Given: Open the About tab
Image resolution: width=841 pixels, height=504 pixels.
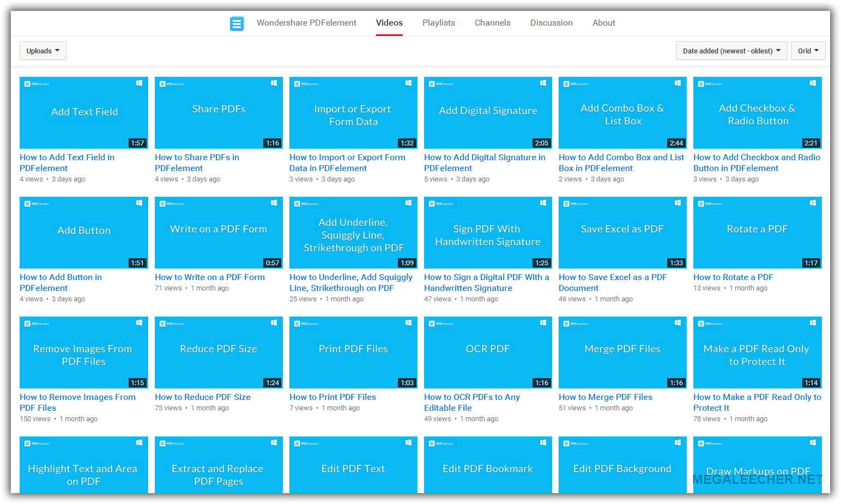Looking at the screenshot, I should tap(604, 23).
